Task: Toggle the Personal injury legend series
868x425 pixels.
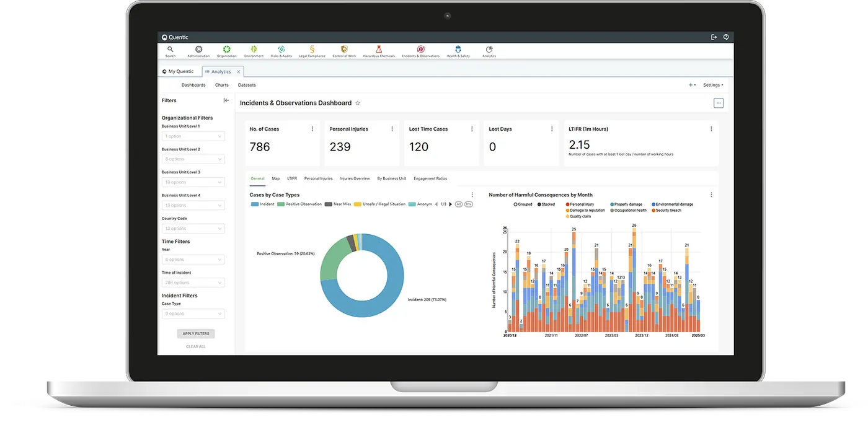Action: coord(580,204)
